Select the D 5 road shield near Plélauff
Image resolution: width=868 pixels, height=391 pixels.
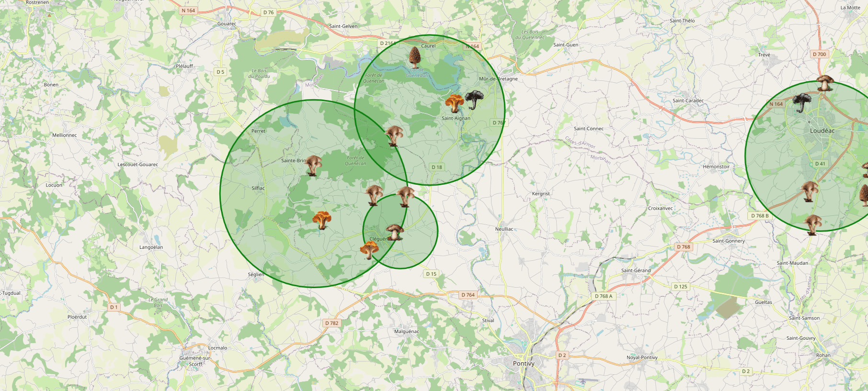click(x=220, y=72)
